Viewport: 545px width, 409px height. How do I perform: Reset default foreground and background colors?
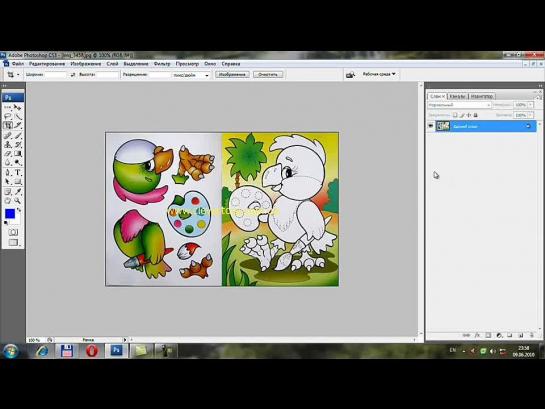coord(6,223)
